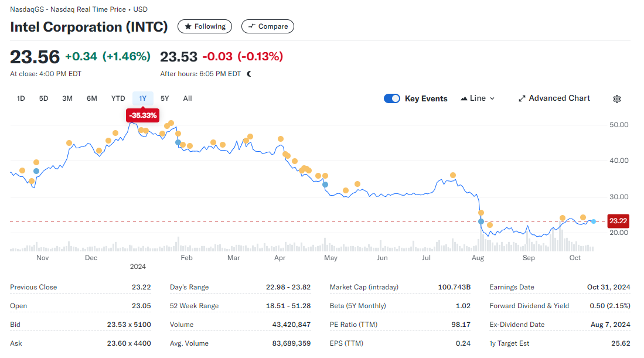Click the Bid value 23.53 x 5100

point(129,325)
